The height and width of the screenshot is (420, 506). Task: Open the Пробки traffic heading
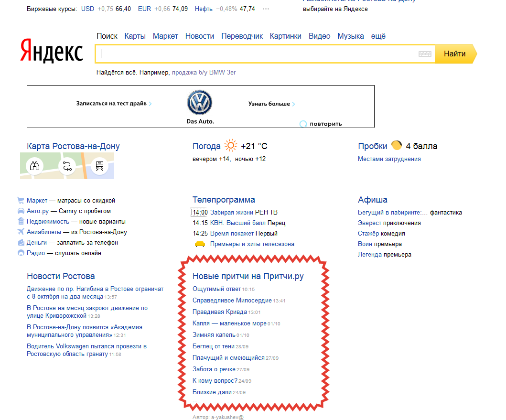point(372,146)
